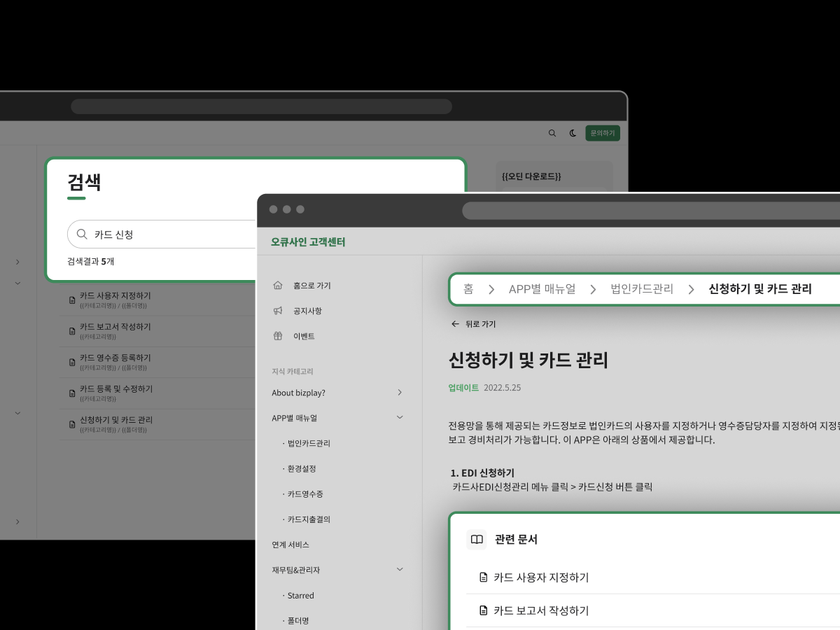Select 폴더명 in sidebar
This screenshot has height=630, width=840.
[298, 621]
